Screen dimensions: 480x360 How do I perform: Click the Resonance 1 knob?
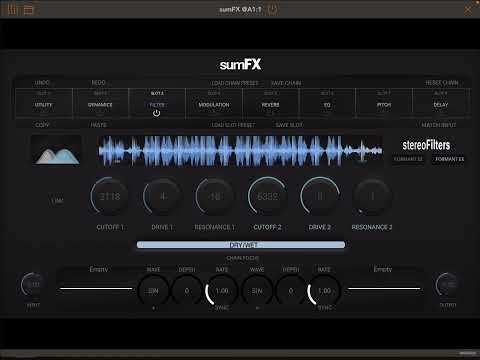pos(215,196)
